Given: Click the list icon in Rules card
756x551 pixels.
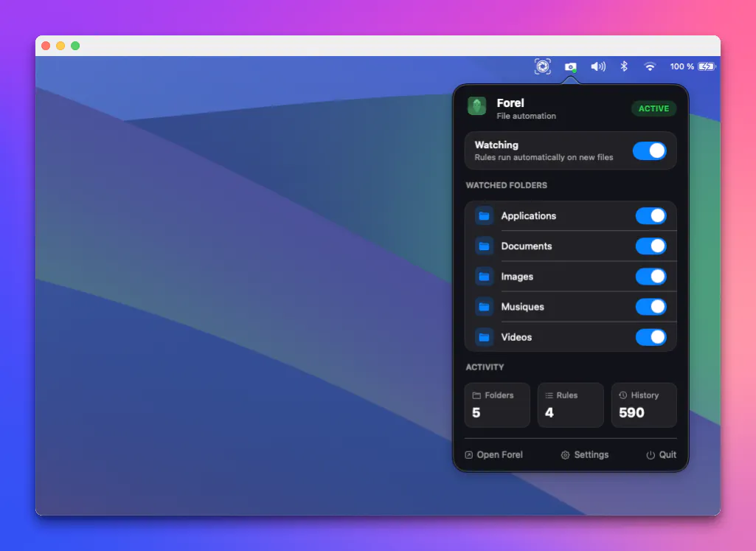Looking at the screenshot, I should pos(549,395).
